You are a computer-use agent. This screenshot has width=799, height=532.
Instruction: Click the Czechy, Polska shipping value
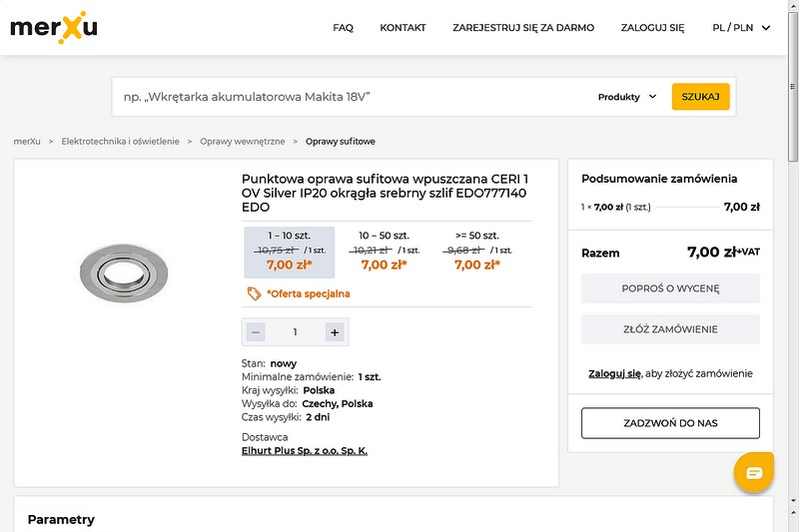[x=338, y=403]
